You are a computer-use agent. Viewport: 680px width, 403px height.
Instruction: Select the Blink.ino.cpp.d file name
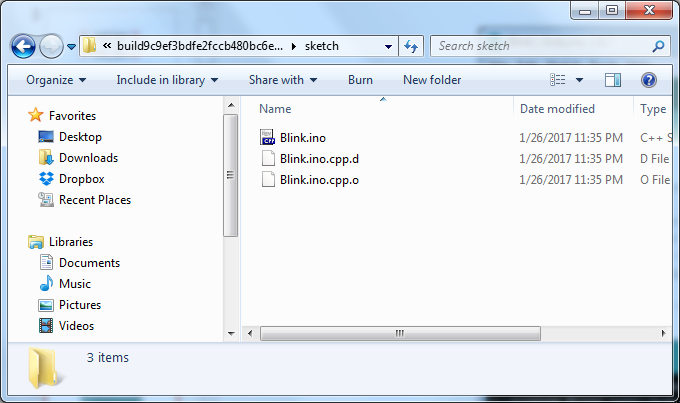point(319,159)
